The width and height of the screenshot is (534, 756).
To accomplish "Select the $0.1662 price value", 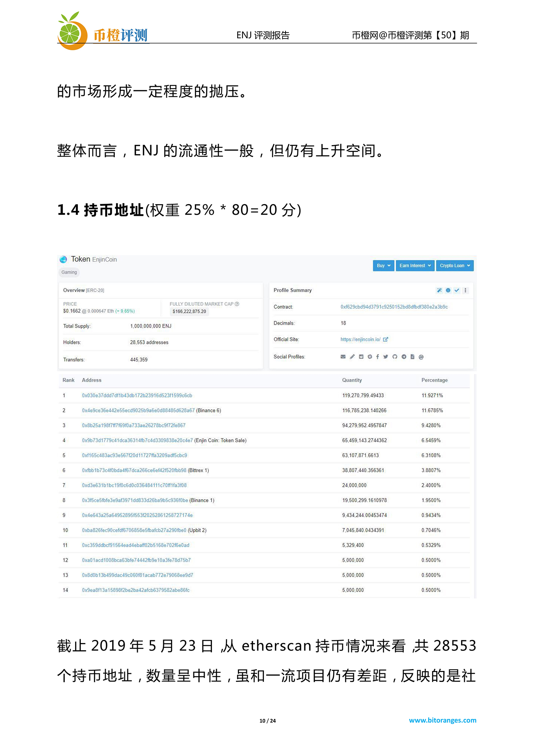I will pyautogui.click(x=72, y=311).
